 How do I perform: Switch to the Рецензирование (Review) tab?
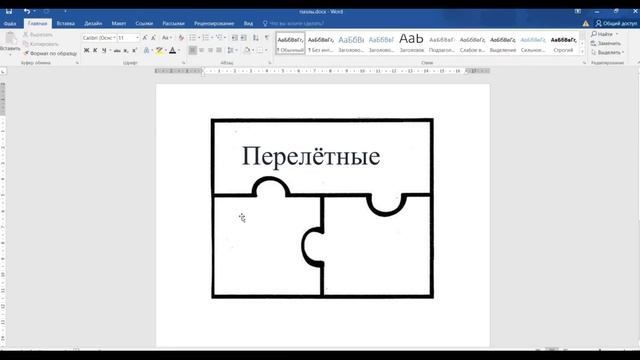click(214, 24)
